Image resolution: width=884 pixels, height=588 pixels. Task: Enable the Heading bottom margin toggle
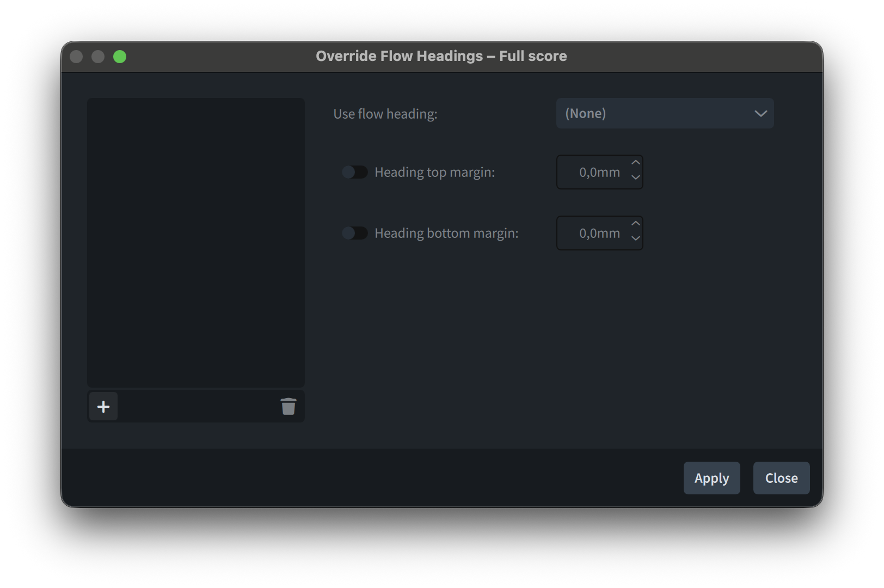coord(355,233)
